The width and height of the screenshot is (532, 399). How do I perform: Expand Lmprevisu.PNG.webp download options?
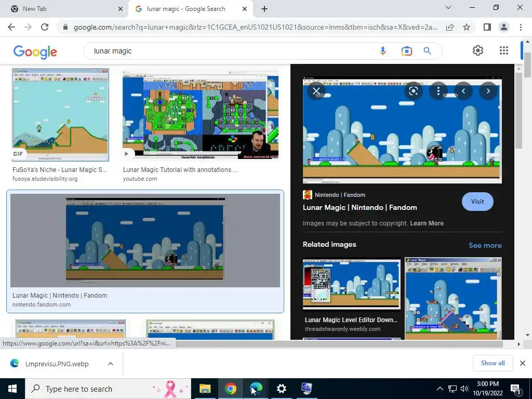pos(111,364)
